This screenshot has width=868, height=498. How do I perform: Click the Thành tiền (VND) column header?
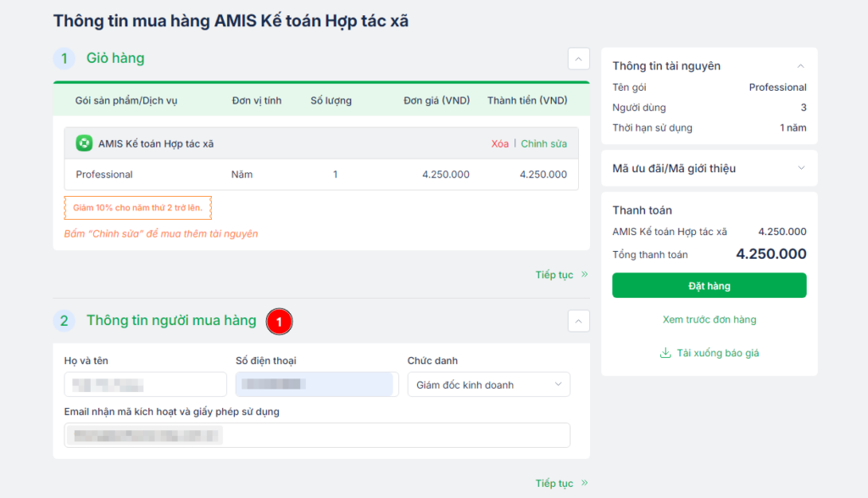[527, 100]
